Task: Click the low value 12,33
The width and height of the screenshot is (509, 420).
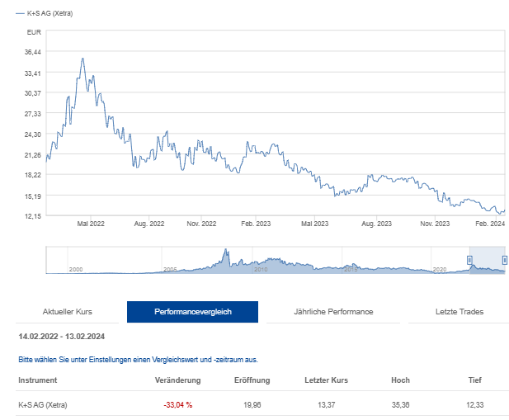Action: 474,405
